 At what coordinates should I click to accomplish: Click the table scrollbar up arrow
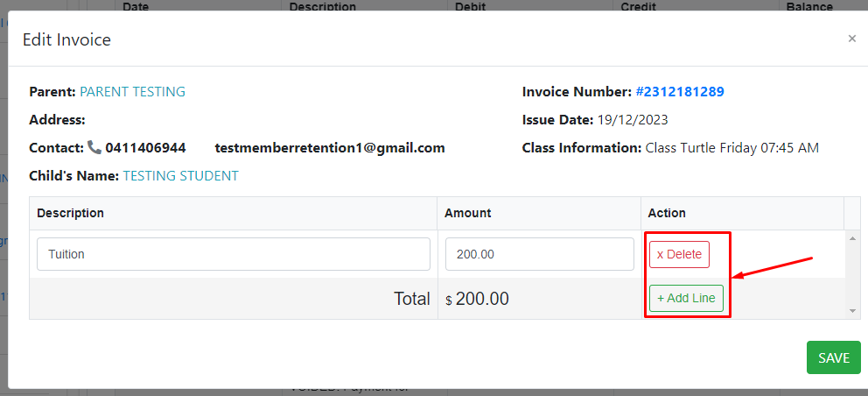tap(852, 238)
